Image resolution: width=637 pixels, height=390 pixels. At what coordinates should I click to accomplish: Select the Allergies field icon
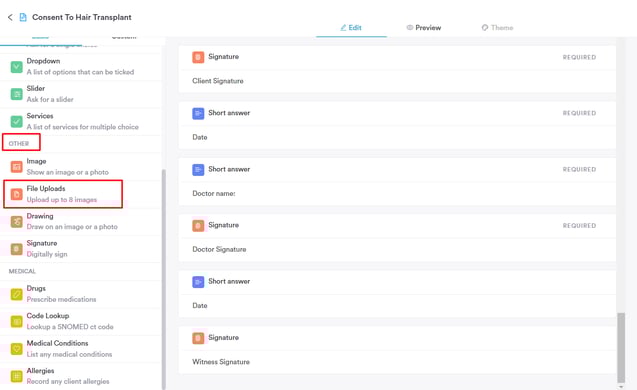[17, 376]
